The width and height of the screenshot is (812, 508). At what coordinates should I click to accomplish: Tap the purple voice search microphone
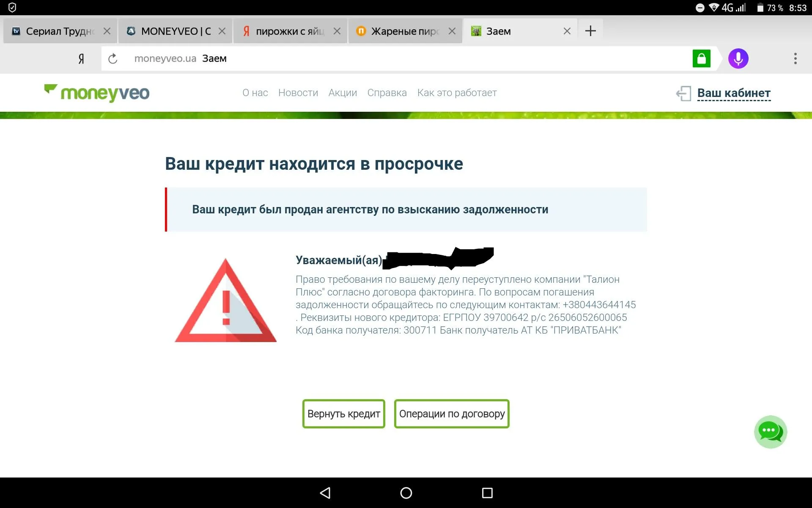(738, 58)
